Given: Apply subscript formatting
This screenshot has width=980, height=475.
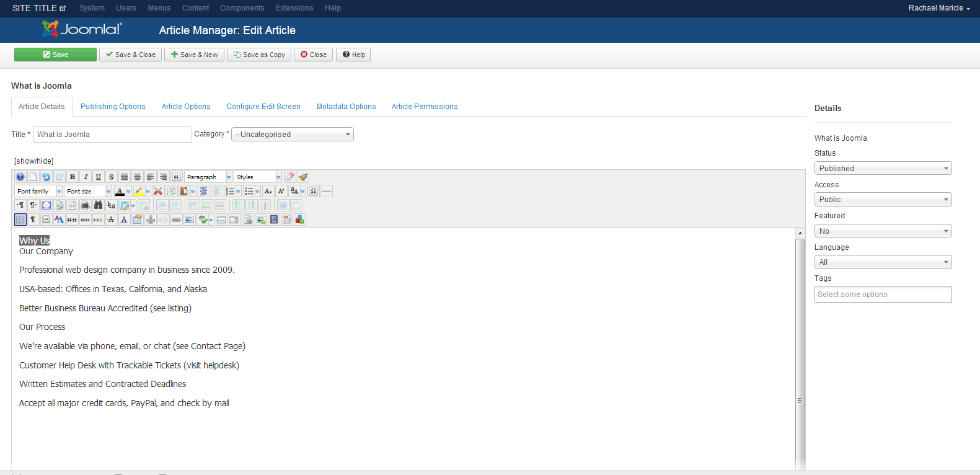Looking at the screenshot, I should [268, 191].
